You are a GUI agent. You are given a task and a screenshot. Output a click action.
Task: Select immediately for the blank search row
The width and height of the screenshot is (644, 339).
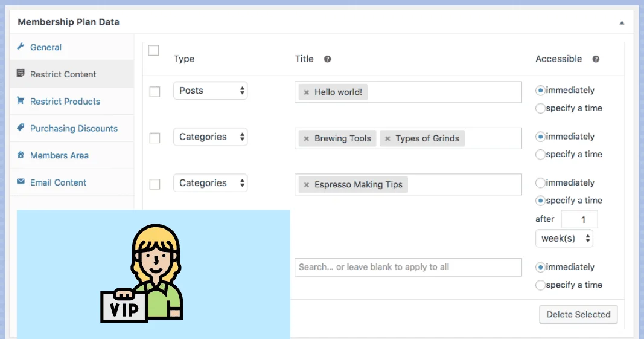click(541, 268)
